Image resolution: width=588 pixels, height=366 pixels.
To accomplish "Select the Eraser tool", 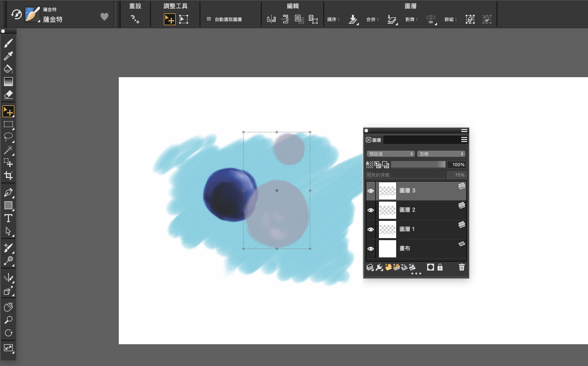I will (8, 94).
